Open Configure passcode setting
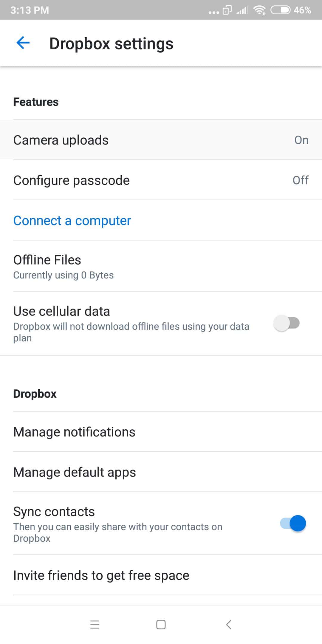 161,180
